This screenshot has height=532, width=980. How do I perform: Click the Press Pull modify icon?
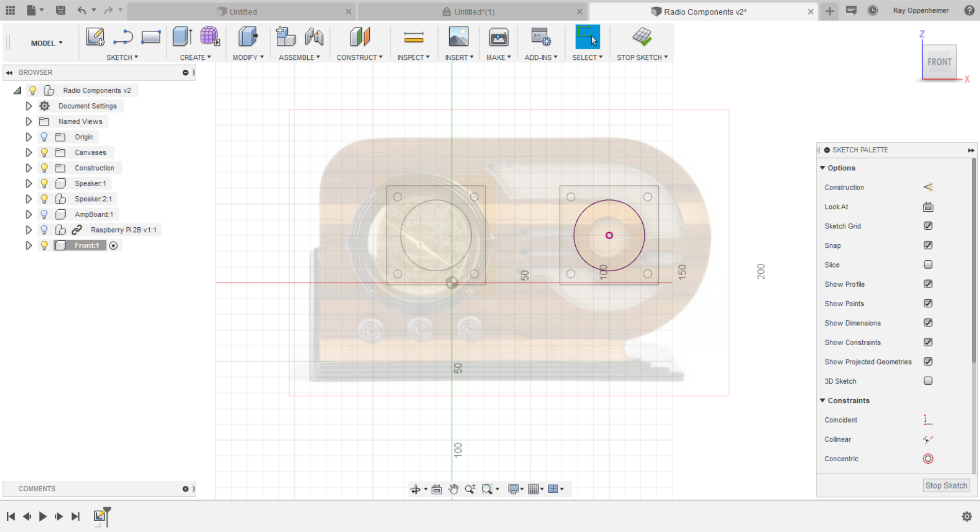pos(248,37)
